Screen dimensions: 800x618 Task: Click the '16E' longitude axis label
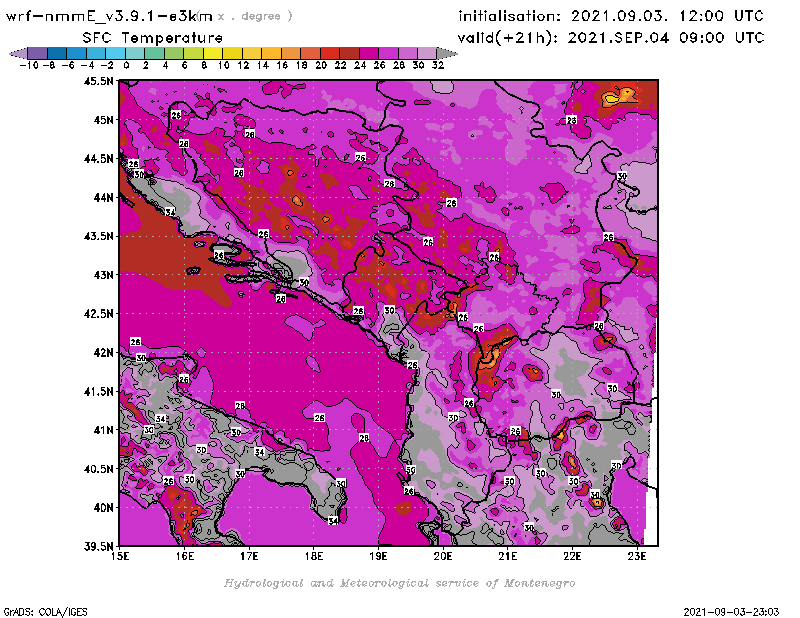185,556
